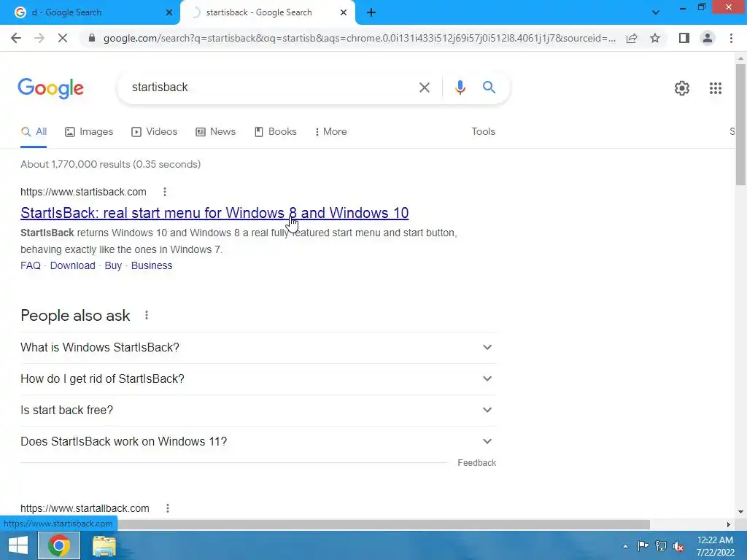Screen dimensions: 747x560
Task: Show hidden system tray icons
Action: (625, 546)
